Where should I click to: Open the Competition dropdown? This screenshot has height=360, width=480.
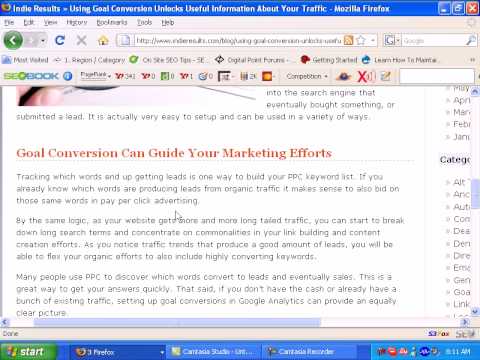307,76
